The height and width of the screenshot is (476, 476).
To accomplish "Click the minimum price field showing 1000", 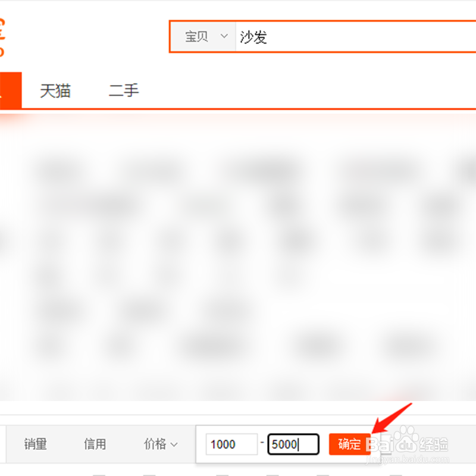I will point(231,444).
